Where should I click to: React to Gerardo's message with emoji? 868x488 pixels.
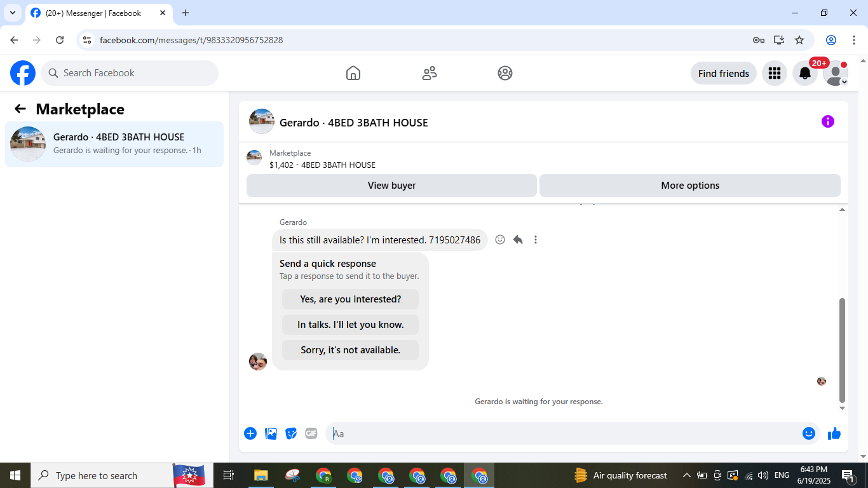[x=500, y=240]
